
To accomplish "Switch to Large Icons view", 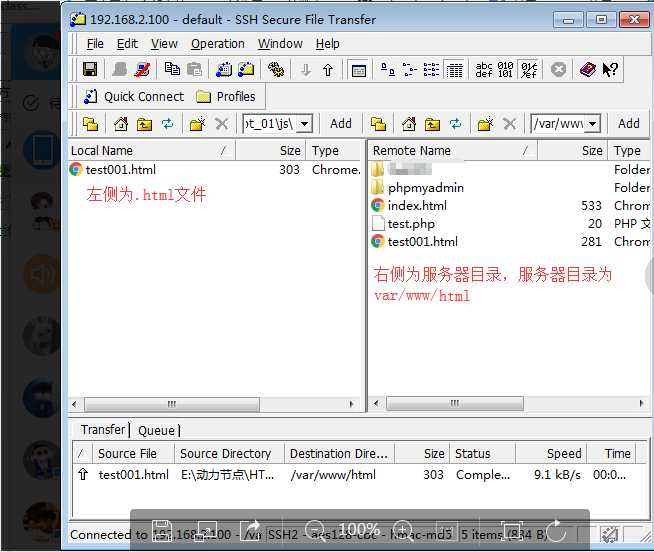I will (388, 69).
